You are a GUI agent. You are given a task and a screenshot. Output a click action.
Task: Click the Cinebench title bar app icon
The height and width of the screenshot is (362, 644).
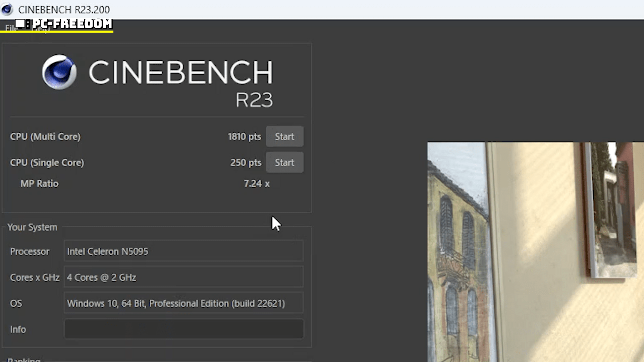(x=7, y=9)
